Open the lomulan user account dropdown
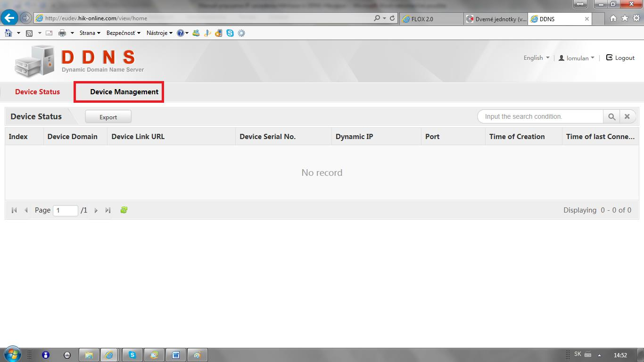Viewport: 644px width, 362px height. click(576, 58)
